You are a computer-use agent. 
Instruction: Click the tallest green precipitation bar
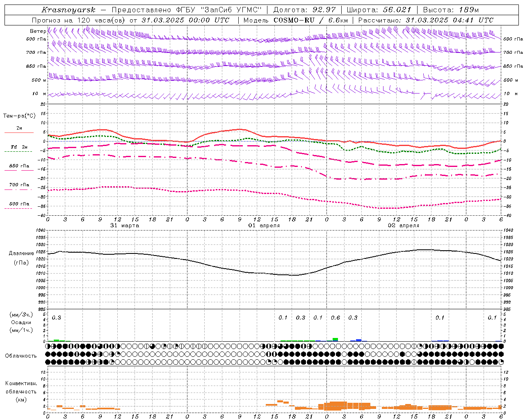click(335, 340)
